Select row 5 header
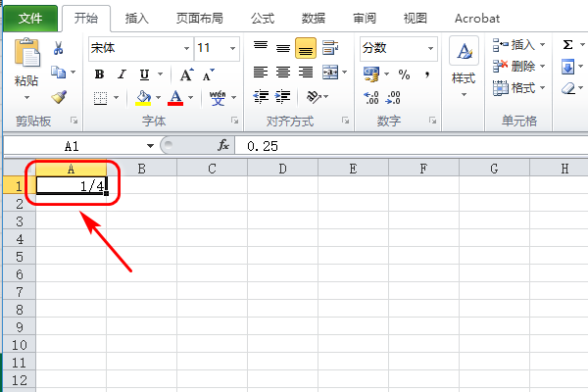This screenshot has height=392, width=588. point(20,257)
